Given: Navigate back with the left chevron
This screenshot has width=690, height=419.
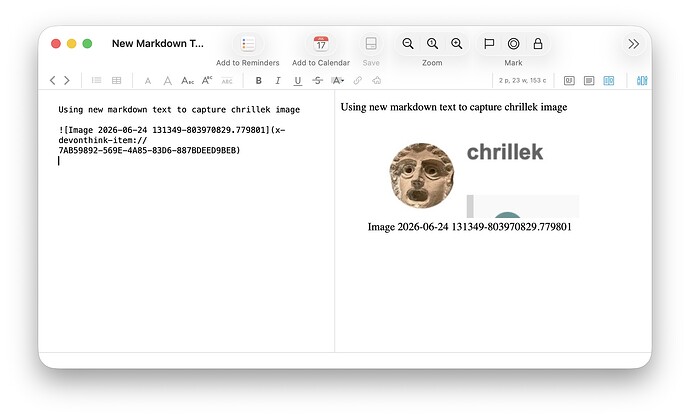Looking at the screenshot, I should (52, 80).
